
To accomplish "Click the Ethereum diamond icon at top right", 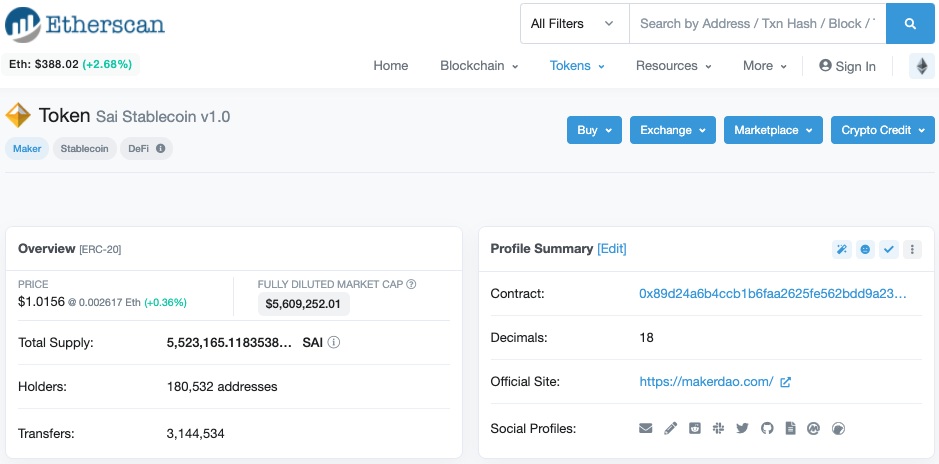I will coord(922,66).
